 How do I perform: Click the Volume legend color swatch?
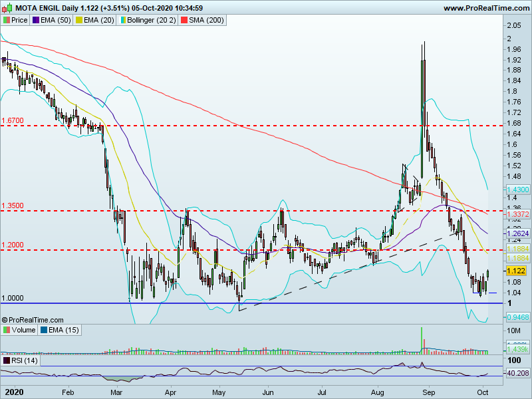7,330
